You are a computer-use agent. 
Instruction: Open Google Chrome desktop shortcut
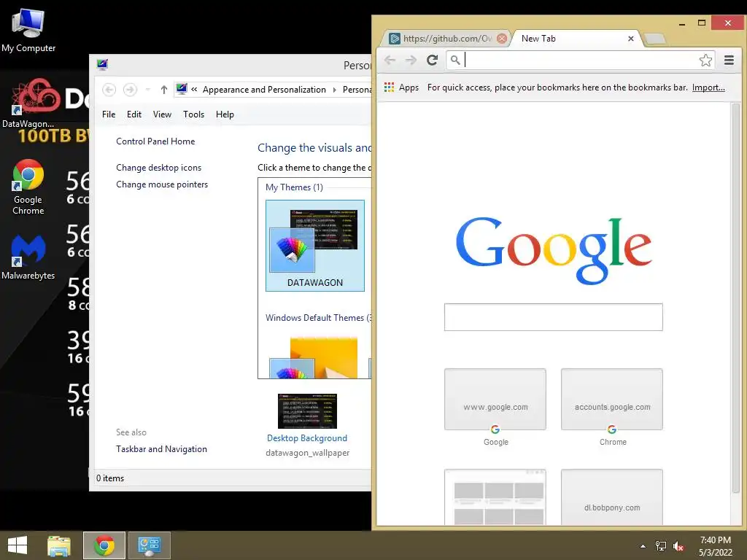click(x=28, y=187)
